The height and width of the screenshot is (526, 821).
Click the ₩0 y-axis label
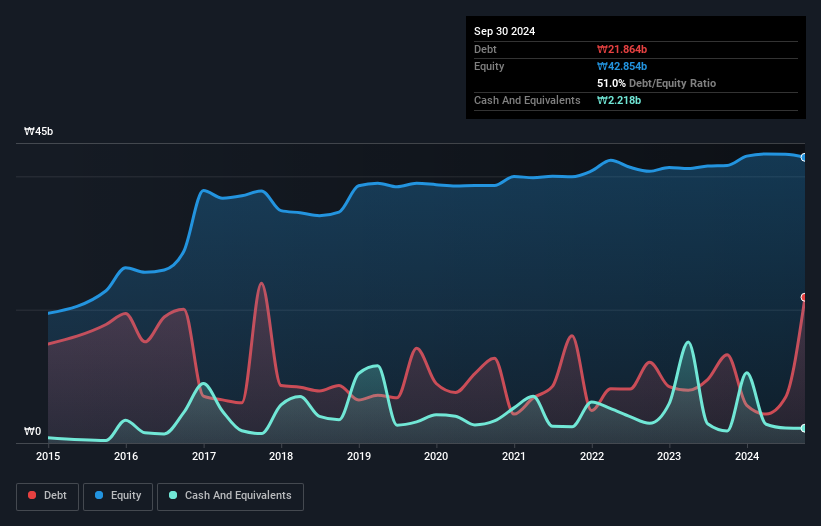click(x=32, y=431)
